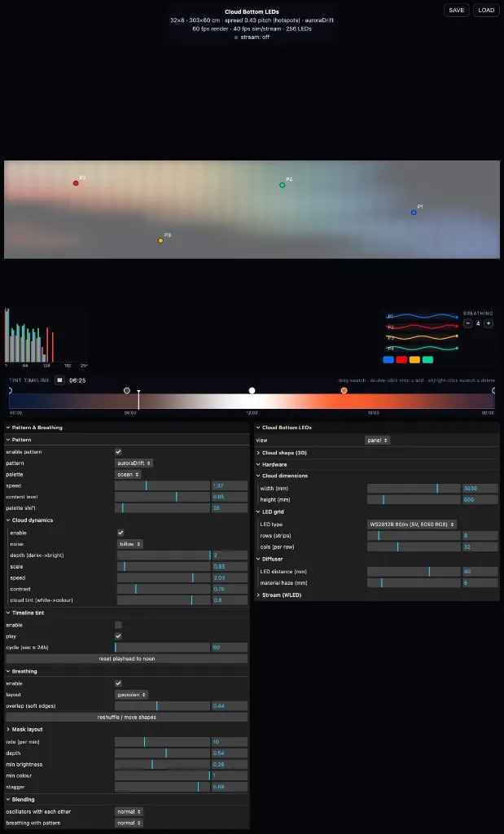Enable the Timeline tint checkbox

tap(118, 625)
